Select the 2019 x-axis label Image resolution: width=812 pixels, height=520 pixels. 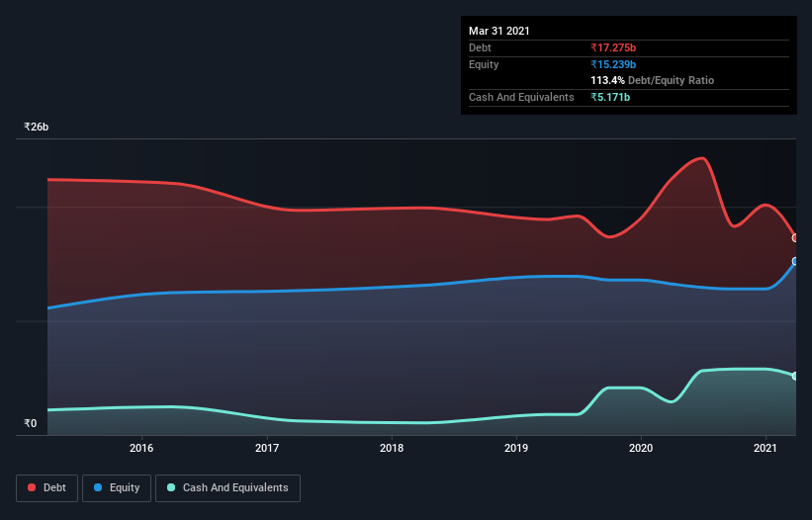click(x=516, y=448)
